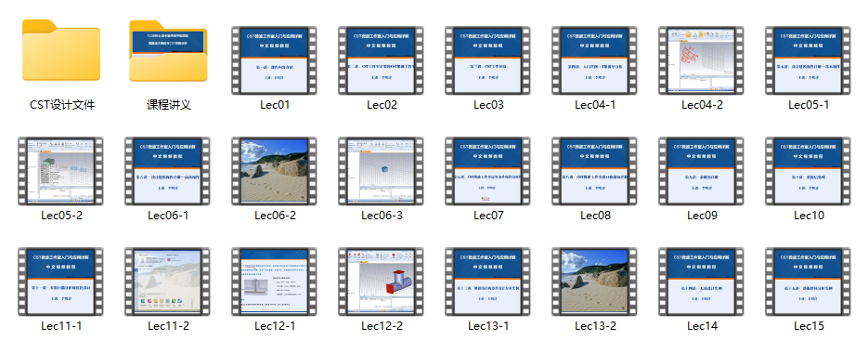Select the 课程讲义 folder icon
This screenshot has height=354, width=868.
coord(168,51)
